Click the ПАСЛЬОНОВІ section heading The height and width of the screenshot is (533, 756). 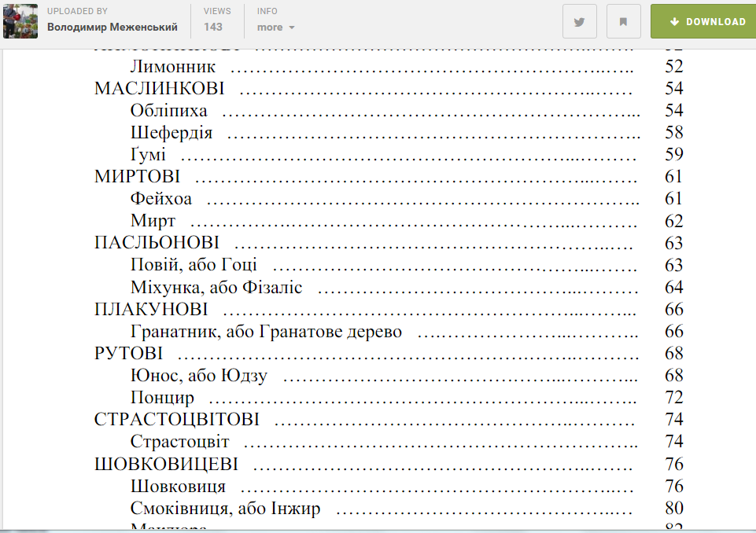[x=157, y=243]
